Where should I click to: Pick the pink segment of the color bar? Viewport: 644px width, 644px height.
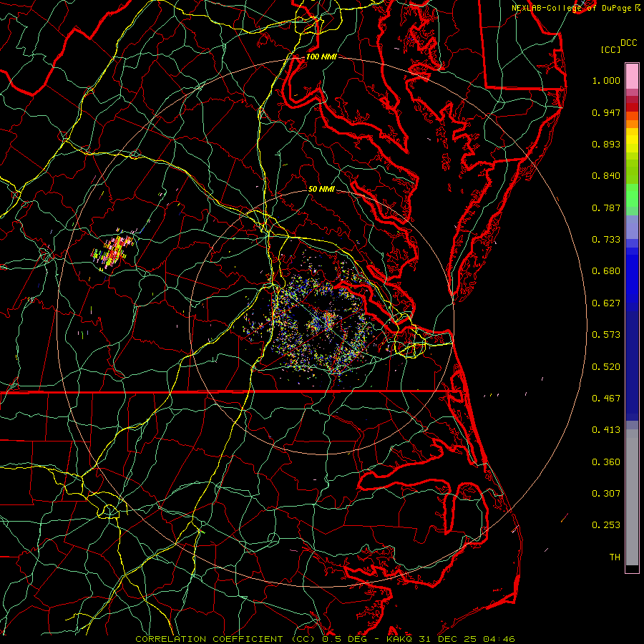(632, 77)
